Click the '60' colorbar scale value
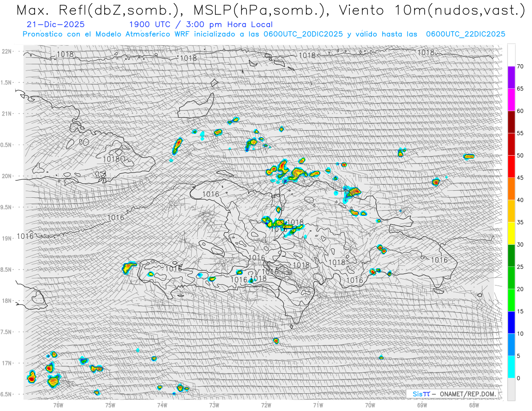This screenshot has height=411, width=532. click(x=520, y=111)
